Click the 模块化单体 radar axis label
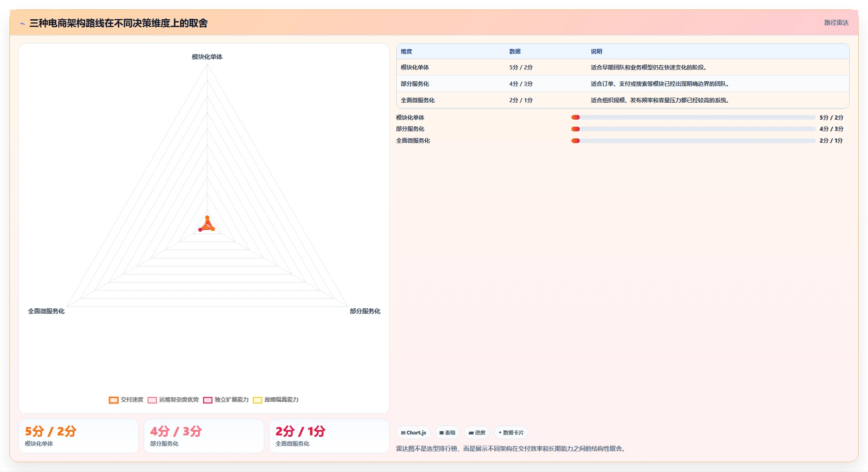The height and width of the screenshot is (472, 868). point(207,57)
